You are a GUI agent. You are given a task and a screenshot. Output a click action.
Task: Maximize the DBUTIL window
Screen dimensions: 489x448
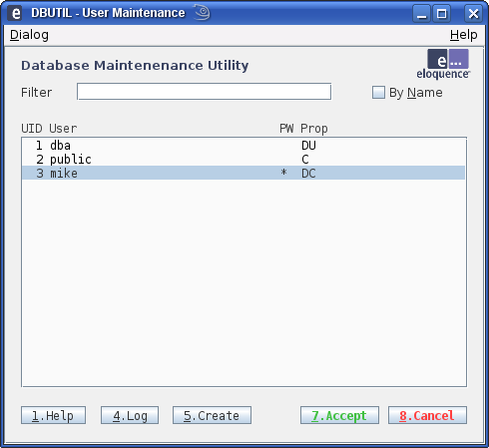[442, 14]
